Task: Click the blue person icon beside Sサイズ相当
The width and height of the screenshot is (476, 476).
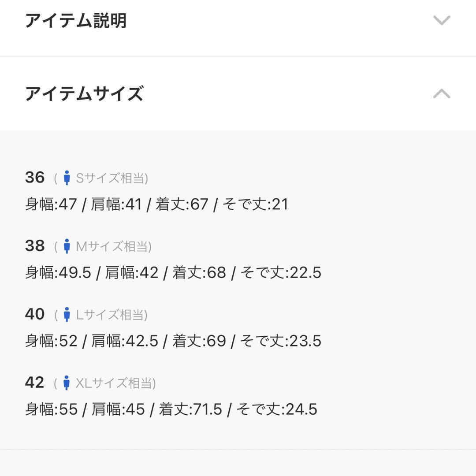Action: [x=67, y=178]
